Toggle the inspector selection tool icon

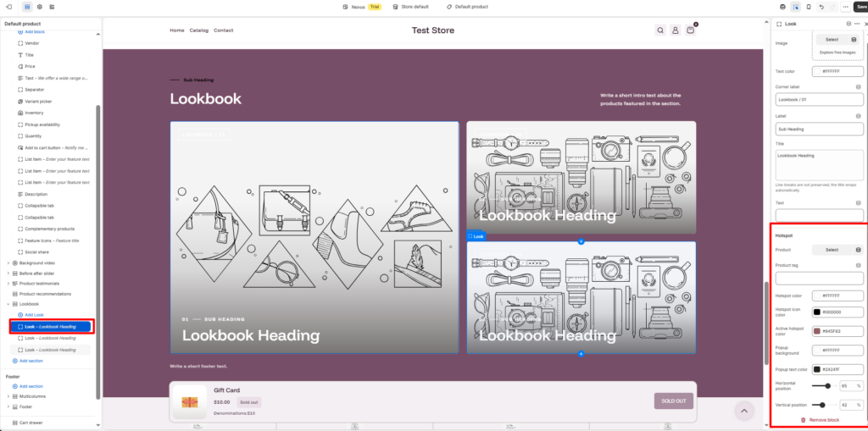pyautogui.click(x=795, y=7)
